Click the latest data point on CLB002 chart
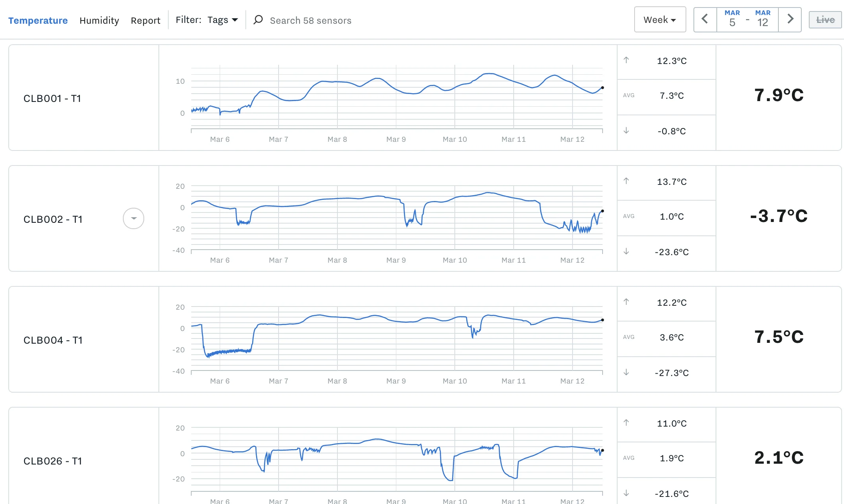The width and height of the screenshot is (844, 504). click(x=602, y=211)
